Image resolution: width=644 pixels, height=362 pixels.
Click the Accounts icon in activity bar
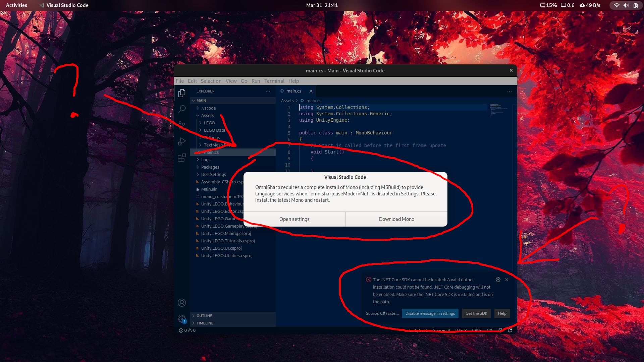[182, 303]
